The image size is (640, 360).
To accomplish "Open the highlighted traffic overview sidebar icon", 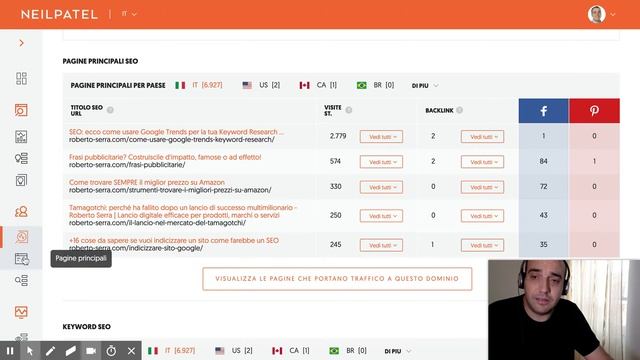I will (x=21, y=237).
